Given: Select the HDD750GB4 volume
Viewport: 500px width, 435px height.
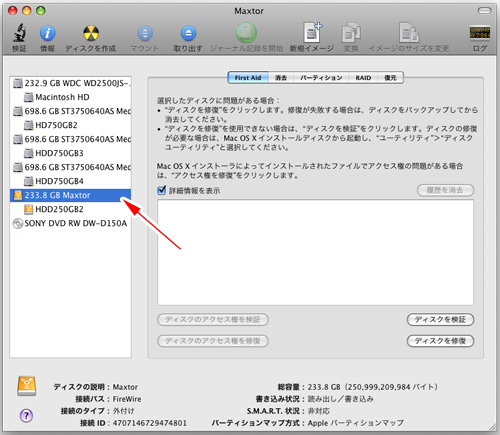Looking at the screenshot, I should click(x=71, y=181).
